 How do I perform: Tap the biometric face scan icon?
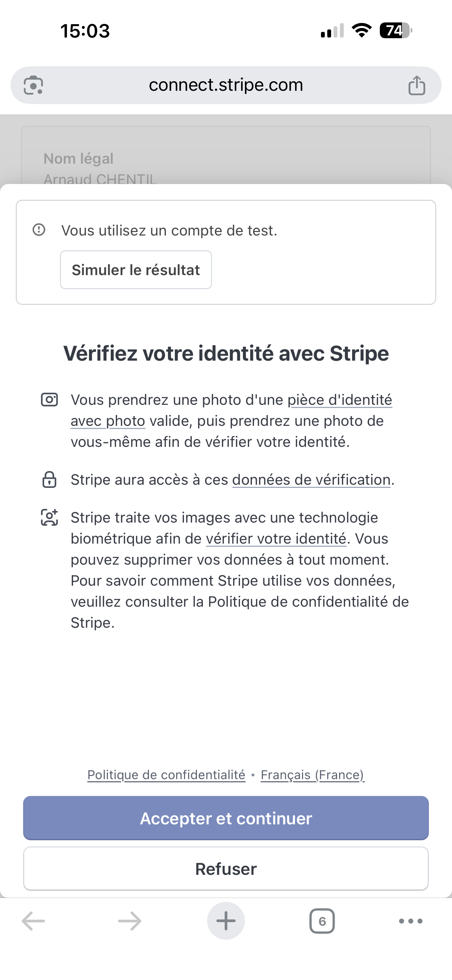pyautogui.click(x=49, y=518)
